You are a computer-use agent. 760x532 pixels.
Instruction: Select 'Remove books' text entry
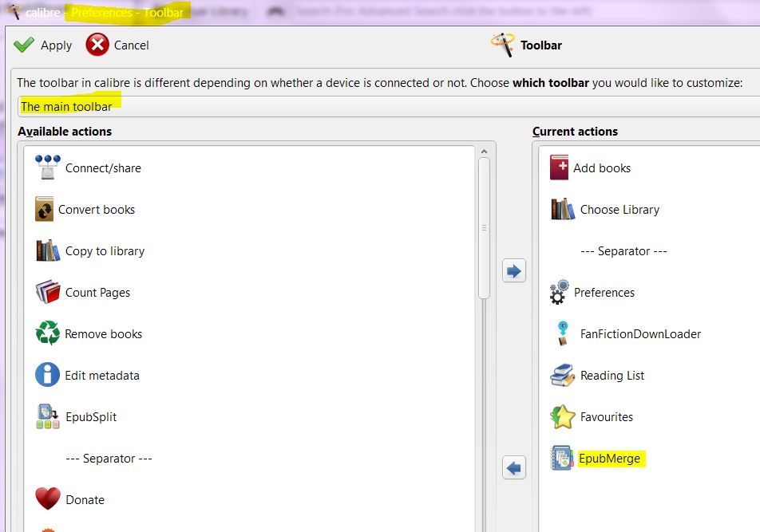pyautogui.click(x=103, y=334)
